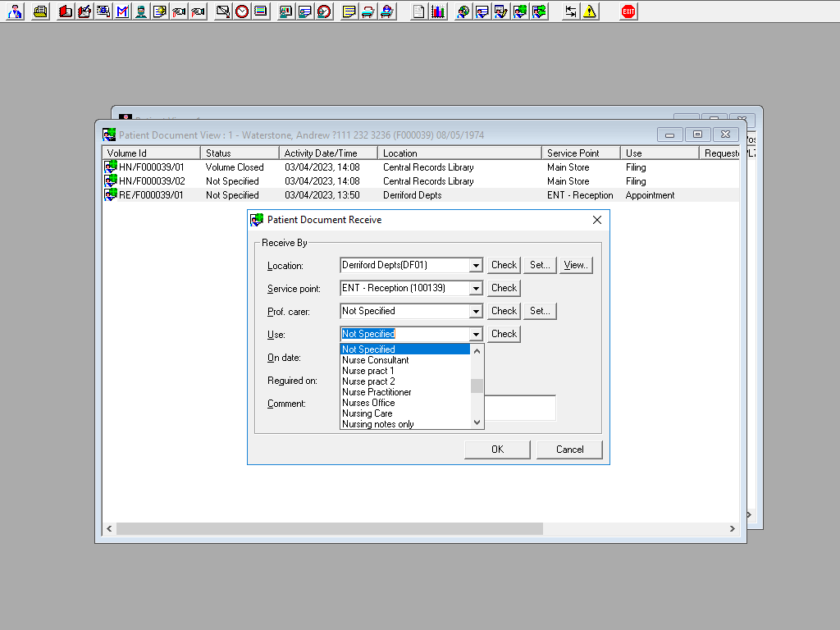This screenshot has width=840, height=630.
Task: Click the pointing hand P icon
Action: pos(198,11)
